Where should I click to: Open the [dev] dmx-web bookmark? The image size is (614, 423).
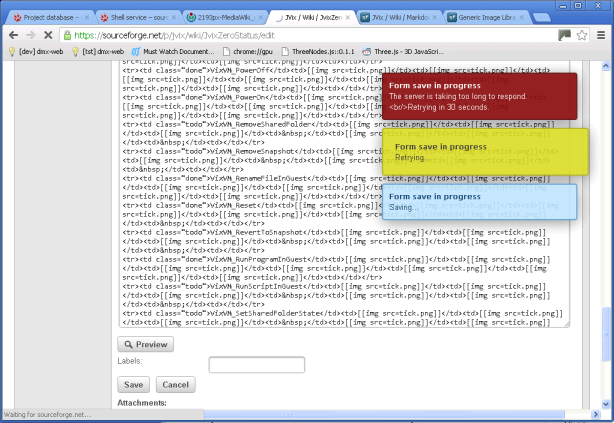(35, 51)
